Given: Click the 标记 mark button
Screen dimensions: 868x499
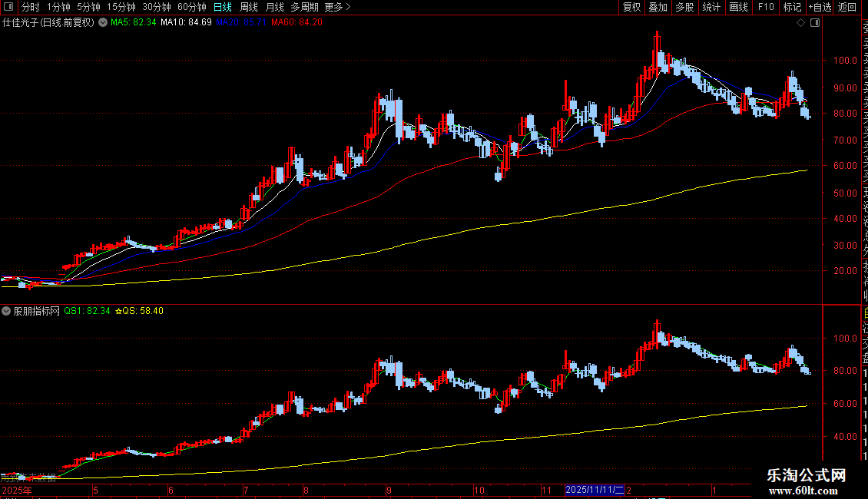Looking at the screenshot, I should point(792,7).
